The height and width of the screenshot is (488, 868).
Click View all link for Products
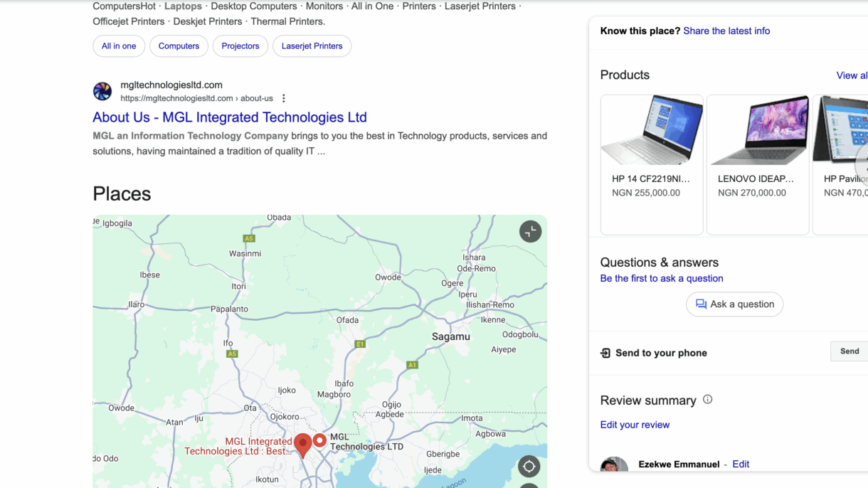(x=852, y=75)
